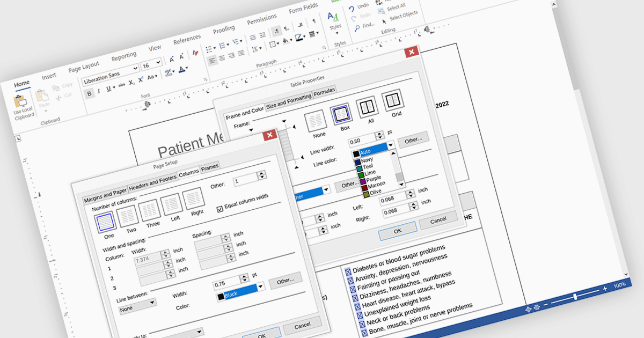Viewport: 644px width, 338px height.
Task: Toggle Fainting or passing out checkbox
Action: click(x=353, y=289)
